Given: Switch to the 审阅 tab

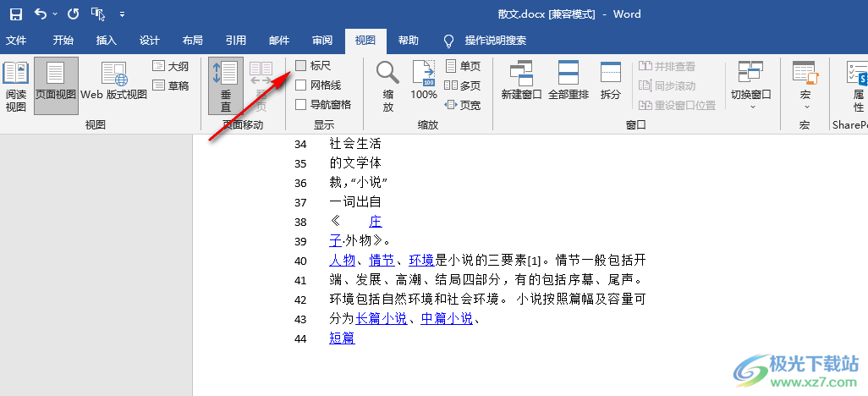Looking at the screenshot, I should click(322, 41).
